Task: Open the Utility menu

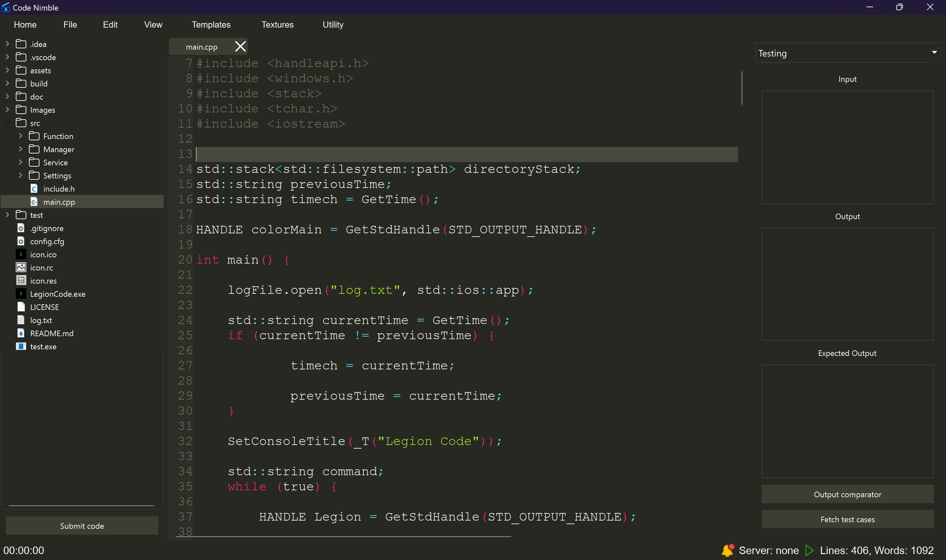Action: [x=333, y=25]
